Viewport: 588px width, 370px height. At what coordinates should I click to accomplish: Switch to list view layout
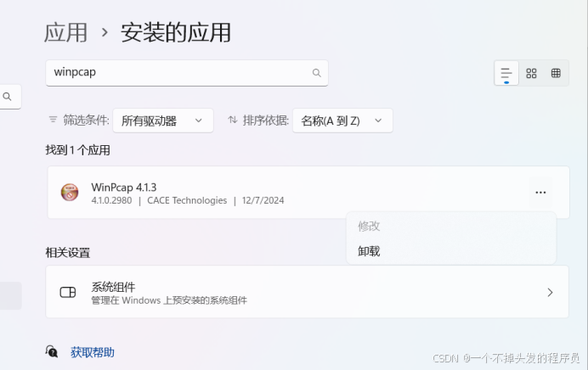click(x=506, y=73)
